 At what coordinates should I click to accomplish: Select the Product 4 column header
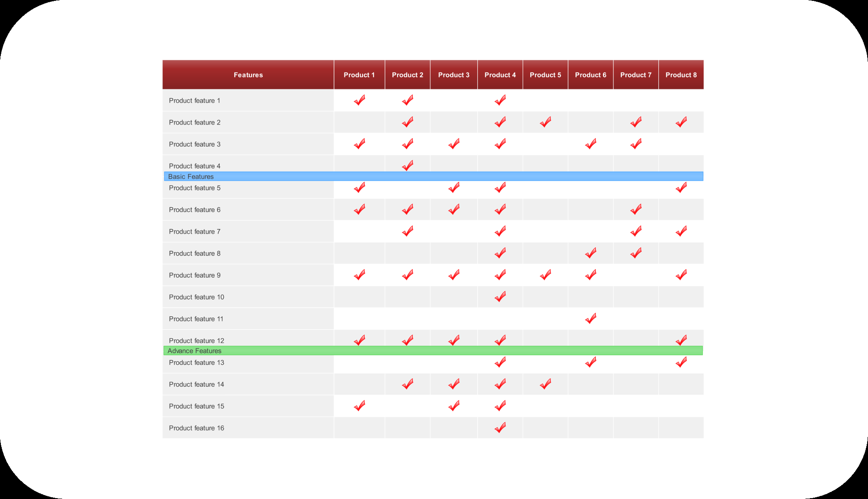[500, 75]
